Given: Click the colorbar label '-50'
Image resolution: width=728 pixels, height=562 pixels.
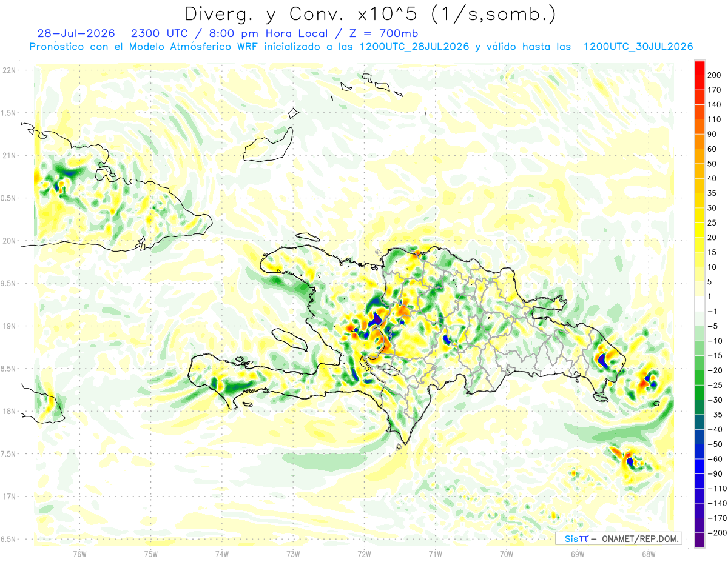Looking at the screenshot, I should (716, 444).
